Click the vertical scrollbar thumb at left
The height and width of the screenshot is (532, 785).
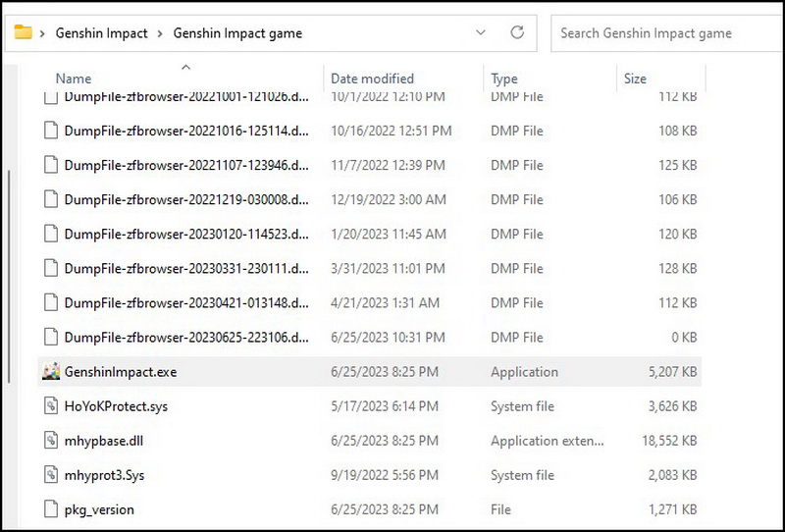(10, 277)
